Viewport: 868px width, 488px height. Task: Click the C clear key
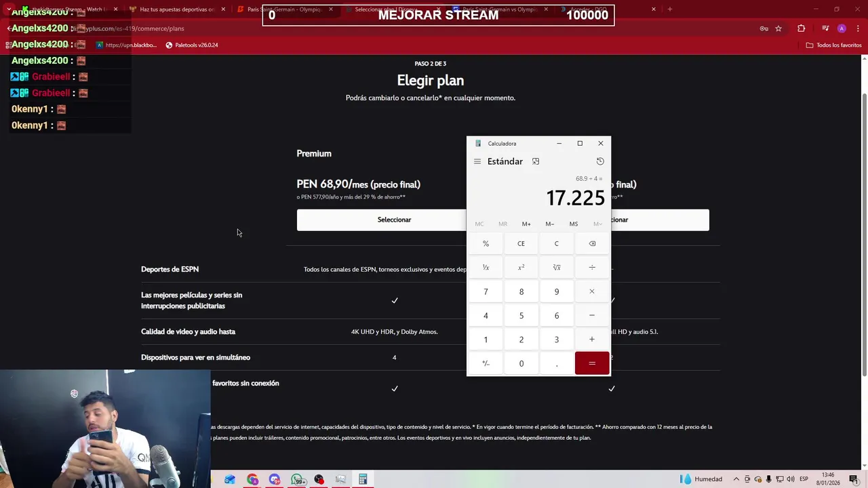(557, 243)
